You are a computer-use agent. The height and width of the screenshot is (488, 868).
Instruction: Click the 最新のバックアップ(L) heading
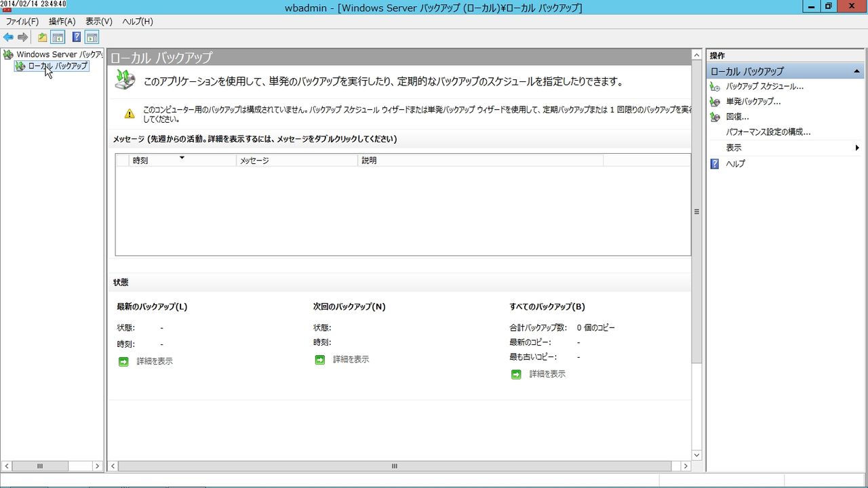tap(152, 306)
